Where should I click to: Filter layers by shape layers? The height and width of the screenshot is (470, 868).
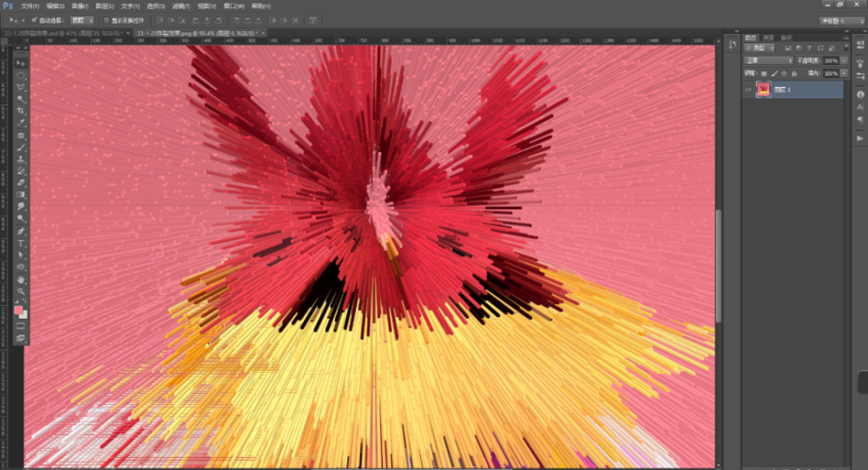tap(820, 49)
